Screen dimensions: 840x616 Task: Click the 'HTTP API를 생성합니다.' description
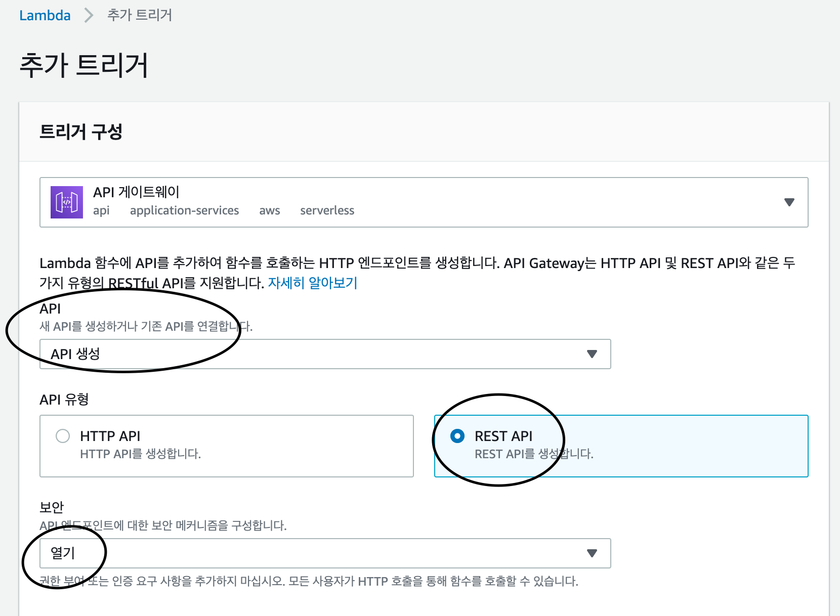(141, 454)
